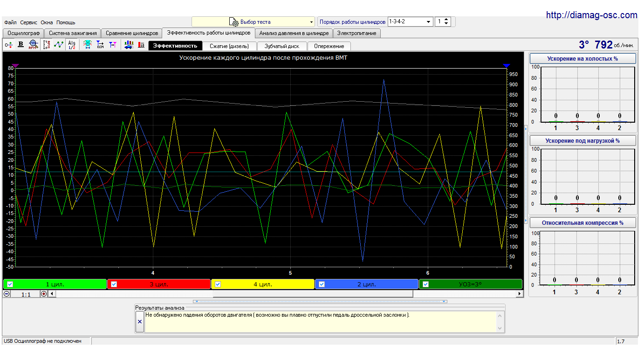Image resolution: width=644 pixels, height=347 pixels.
Task: Switch to the Система зажигания tab
Action: pyautogui.click(x=73, y=33)
